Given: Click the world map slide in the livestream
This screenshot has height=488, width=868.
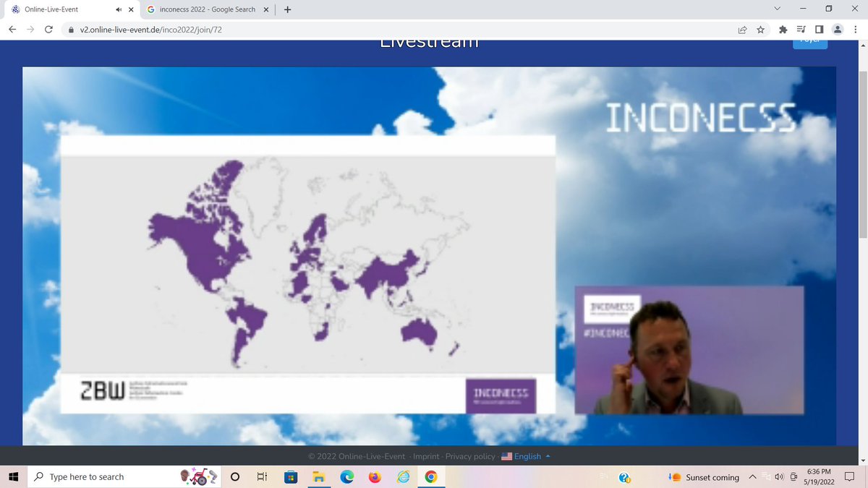Looking at the screenshot, I should [x=307, y=274].
